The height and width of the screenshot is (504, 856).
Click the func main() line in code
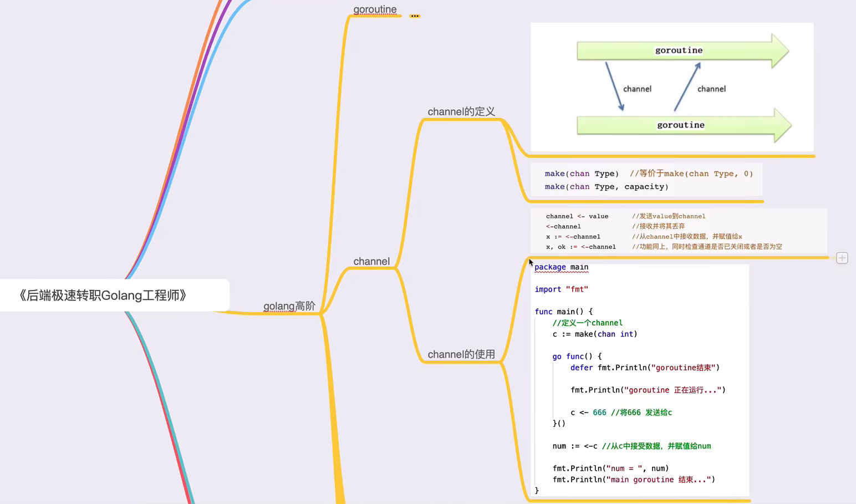pos(563,312)
